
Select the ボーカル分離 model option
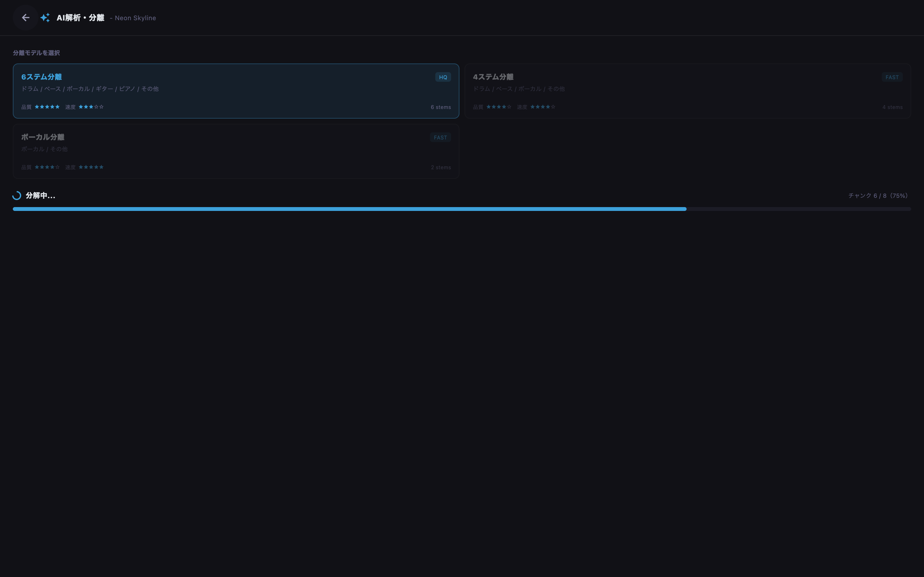[236, 152]
